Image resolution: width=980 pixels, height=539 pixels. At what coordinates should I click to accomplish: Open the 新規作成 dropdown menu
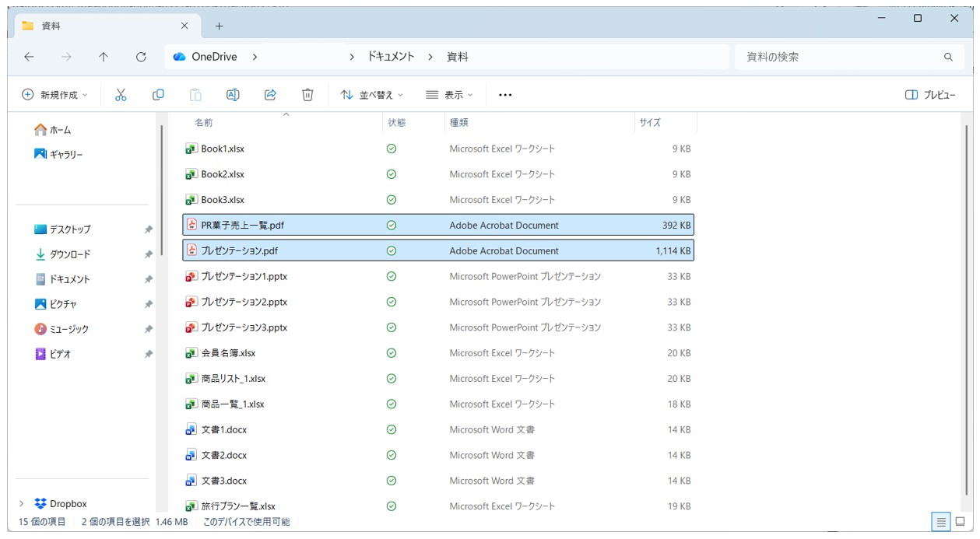(x=54, y=95)
